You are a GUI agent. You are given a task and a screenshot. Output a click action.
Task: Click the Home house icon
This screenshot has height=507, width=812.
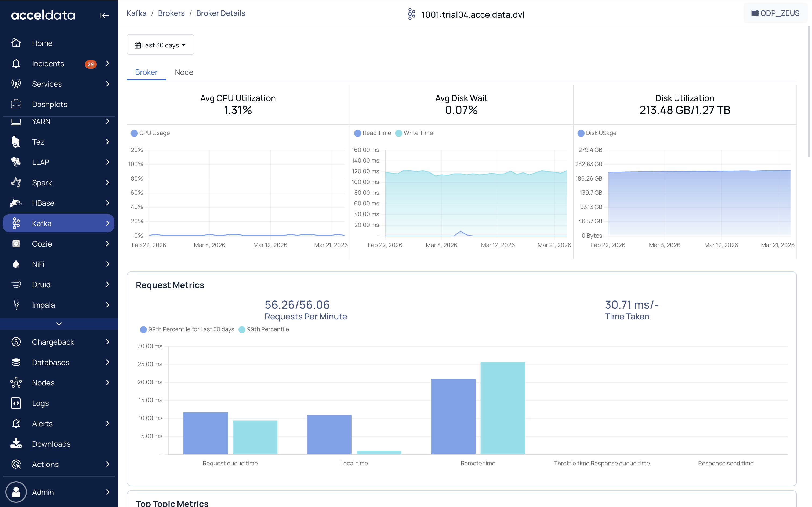pos(16,43)
